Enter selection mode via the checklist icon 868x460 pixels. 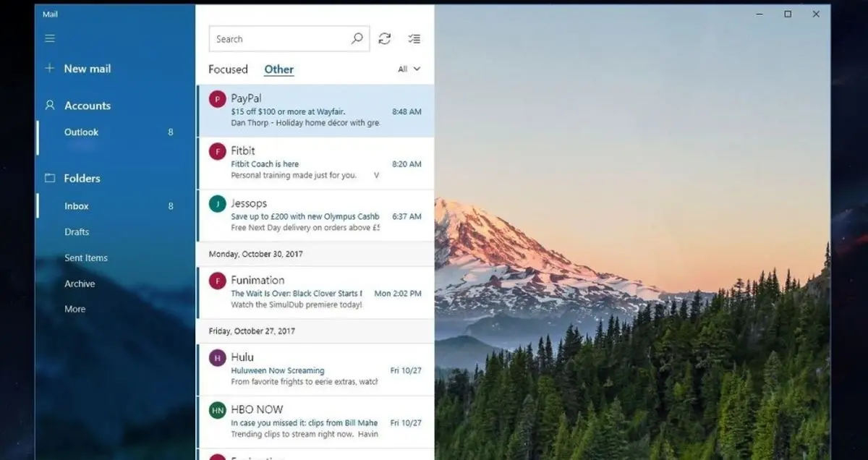(414, 39)
